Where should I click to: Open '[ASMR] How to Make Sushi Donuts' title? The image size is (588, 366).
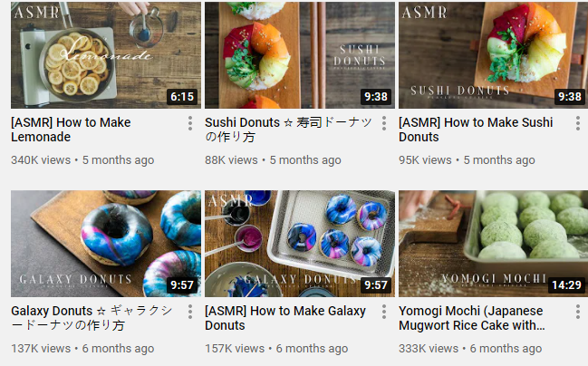tap(476, 130)
